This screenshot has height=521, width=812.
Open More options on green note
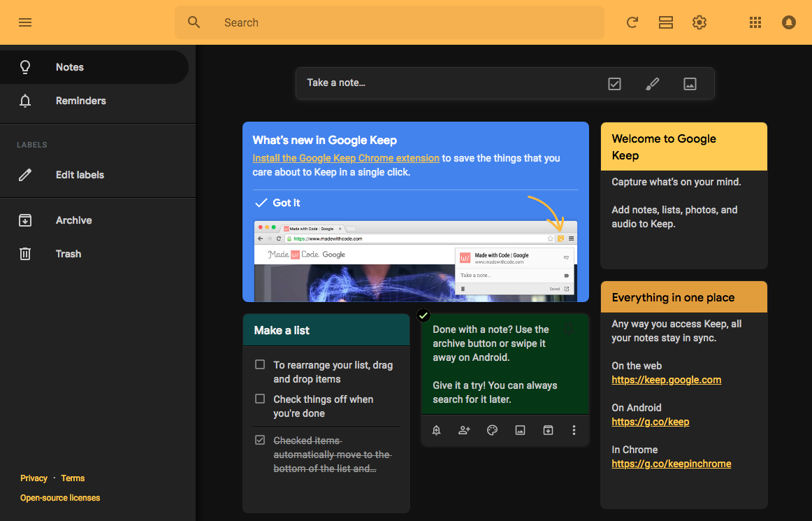(x=574, y=430)
